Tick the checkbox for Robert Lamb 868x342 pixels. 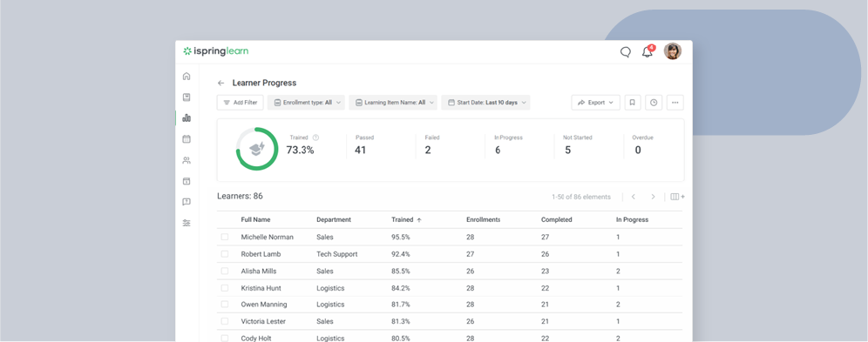pyautogui.click(x=225, y=254)
